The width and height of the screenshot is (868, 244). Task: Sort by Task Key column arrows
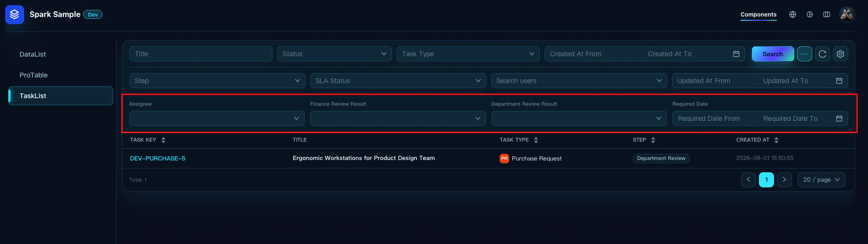coord(163,140)
